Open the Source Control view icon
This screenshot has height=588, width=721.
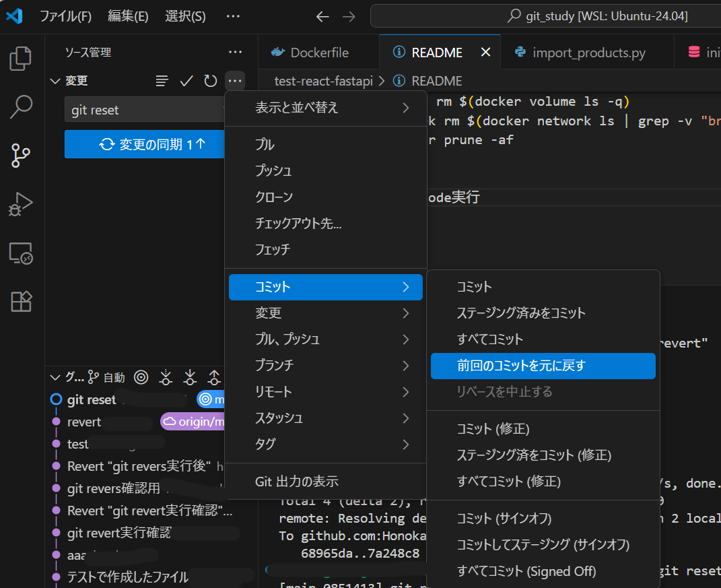point(21,156)
